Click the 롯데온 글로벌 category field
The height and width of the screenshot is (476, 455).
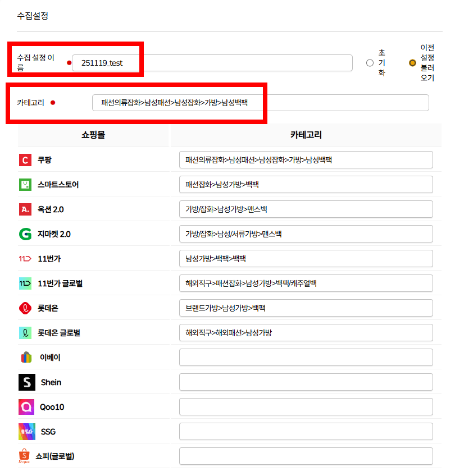(x=306, y=333)
